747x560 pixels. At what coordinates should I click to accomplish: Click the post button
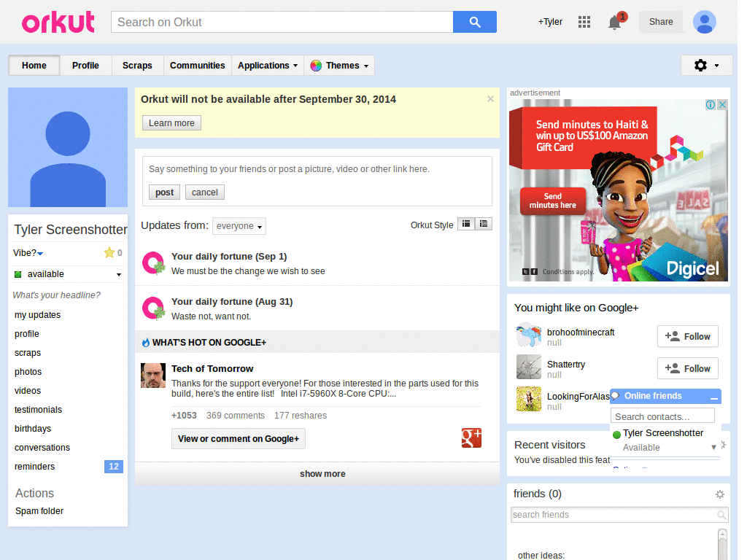tap(164, 192)
